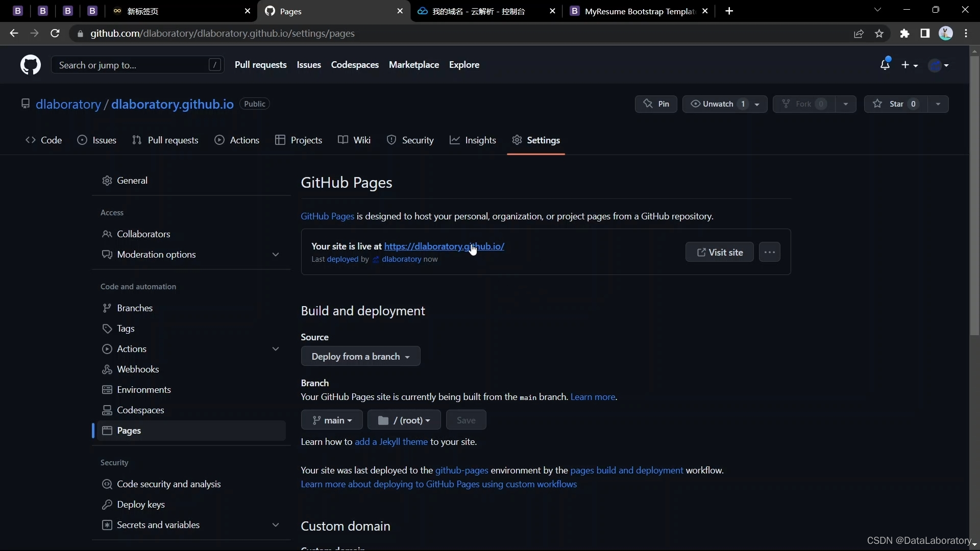Open the notifications bell

click(885, 65)
